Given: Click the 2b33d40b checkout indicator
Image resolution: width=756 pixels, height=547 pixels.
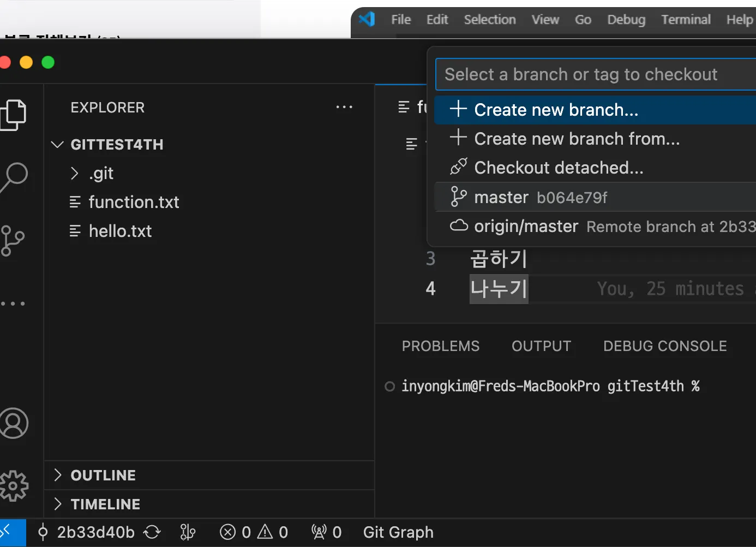Looking at the screenshot, I should click(x=87, y=532).
